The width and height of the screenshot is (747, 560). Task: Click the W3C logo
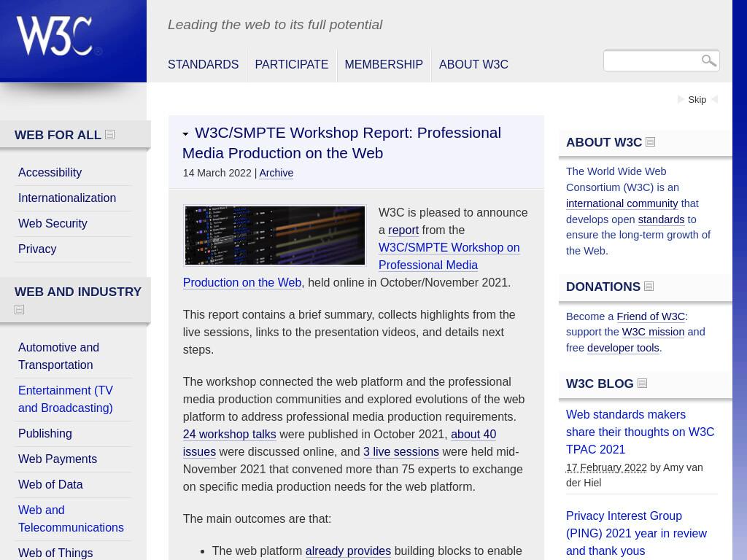pyautogui.click(x=58, y=36)
